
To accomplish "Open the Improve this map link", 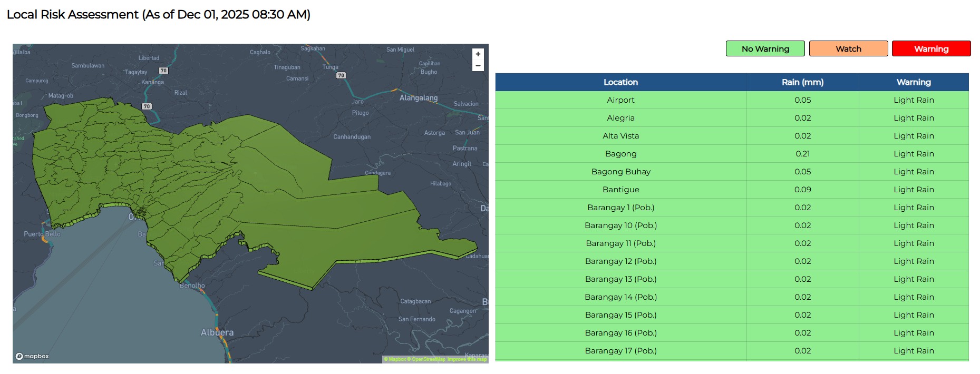I will pyautogui.click(x=467, y=359).
